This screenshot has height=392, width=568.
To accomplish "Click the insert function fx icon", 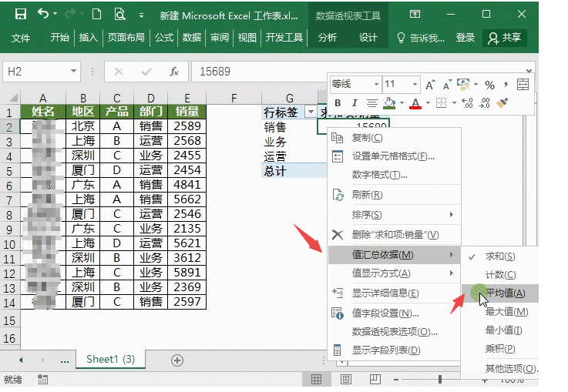I will tap(174, 72).
